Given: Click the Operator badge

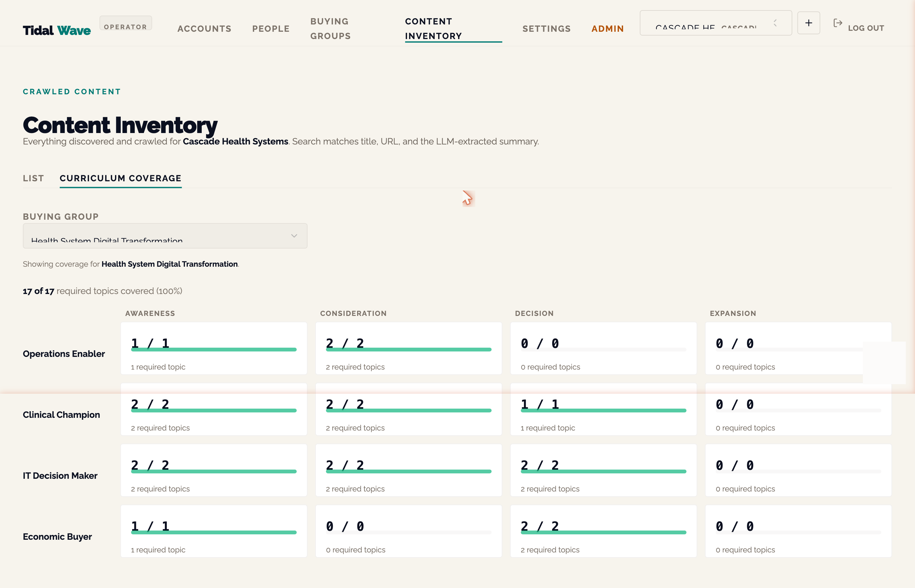Looking at the screenshot, I should [x=125, y=23].
